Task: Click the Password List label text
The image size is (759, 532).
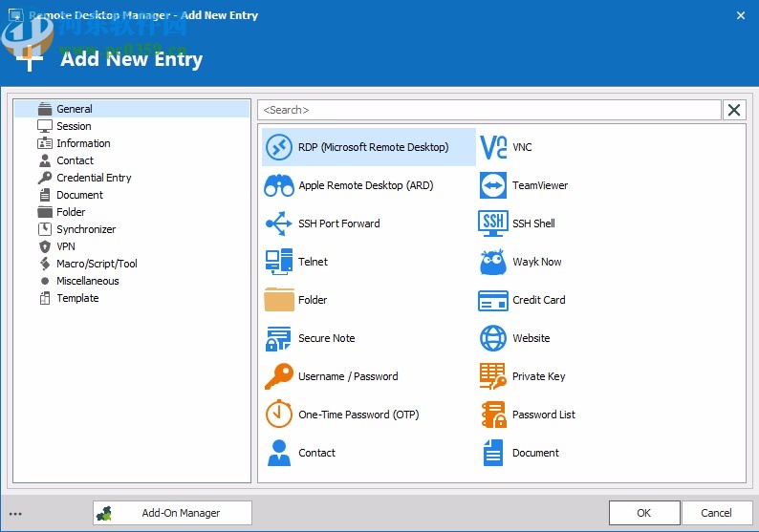Action: point(544,415)
